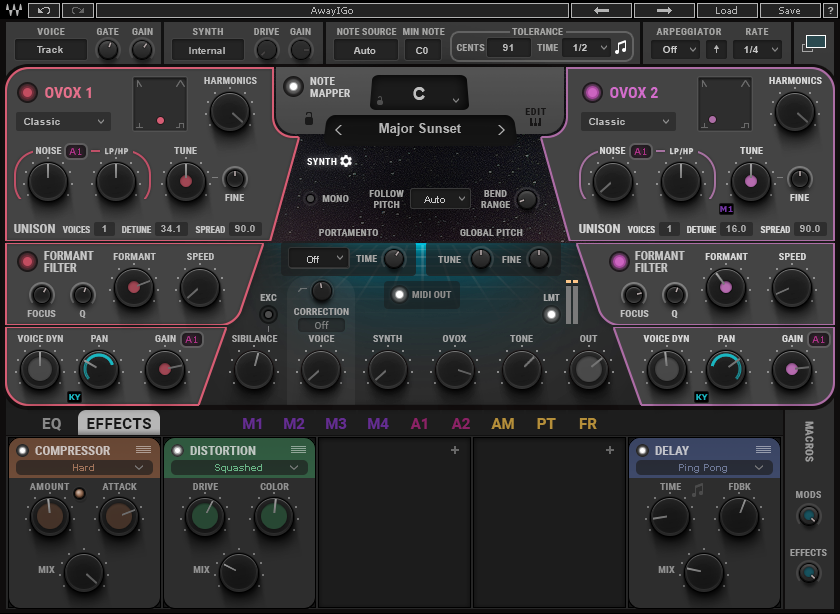
Task: Add effect in second empty slot
Action: 610,450
